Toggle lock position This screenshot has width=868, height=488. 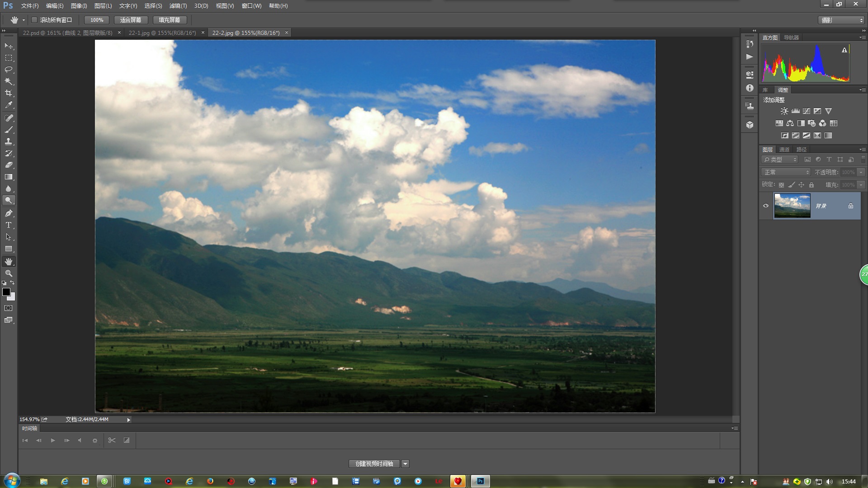pyautogui.click(x=801, y=185)
